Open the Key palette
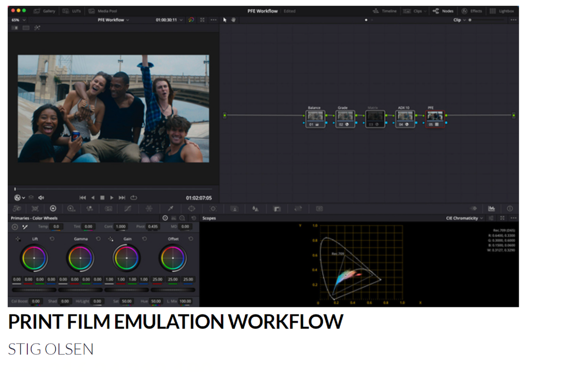Screen dimensions: 588x372 (277, 209)
